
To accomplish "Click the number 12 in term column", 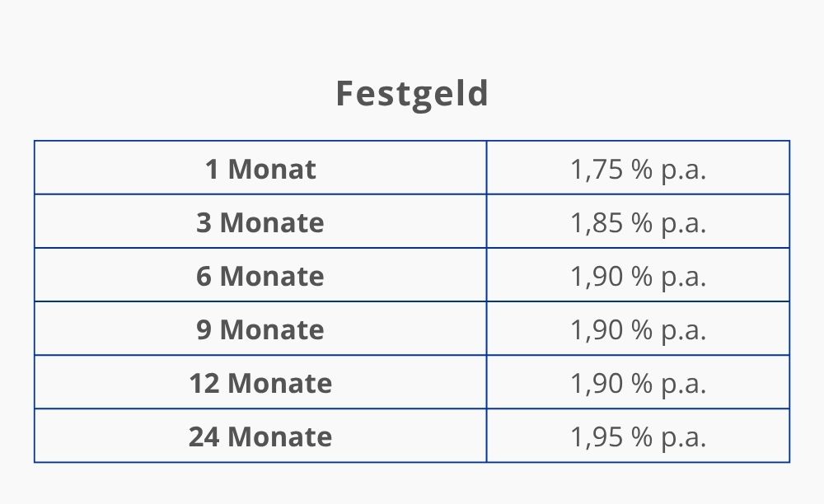I will [204, 383].
